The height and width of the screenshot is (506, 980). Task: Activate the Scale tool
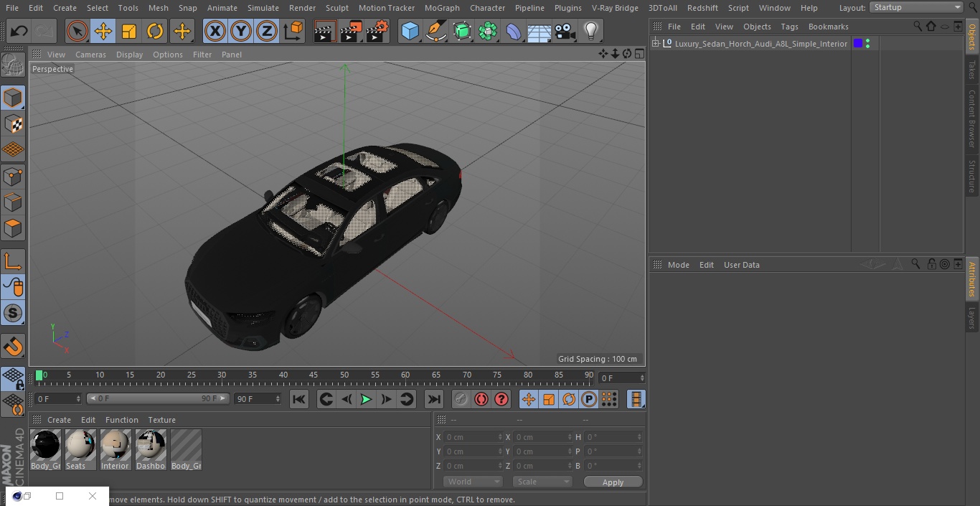129,31
